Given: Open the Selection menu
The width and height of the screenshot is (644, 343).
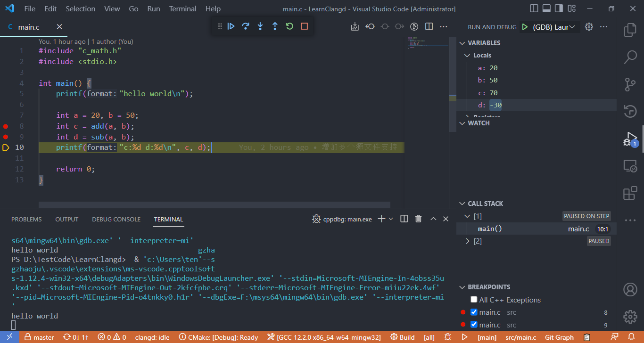Looking at the screenshot, I should tap(80, 8).
